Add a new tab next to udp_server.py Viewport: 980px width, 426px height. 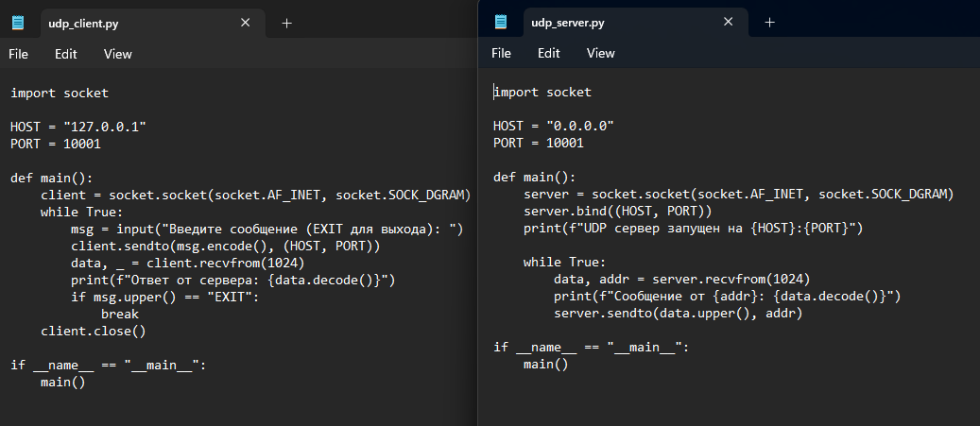[770, 23]
